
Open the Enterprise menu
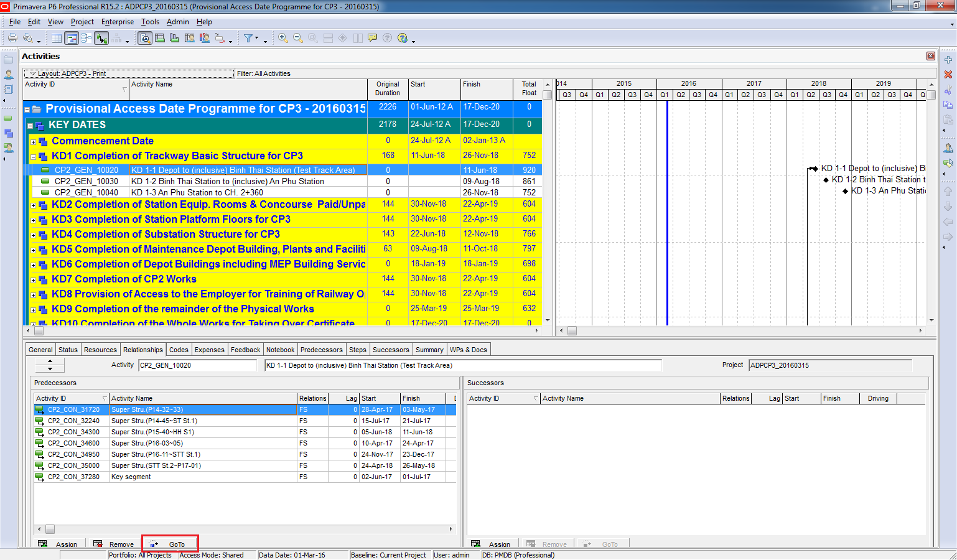(118, 22)
